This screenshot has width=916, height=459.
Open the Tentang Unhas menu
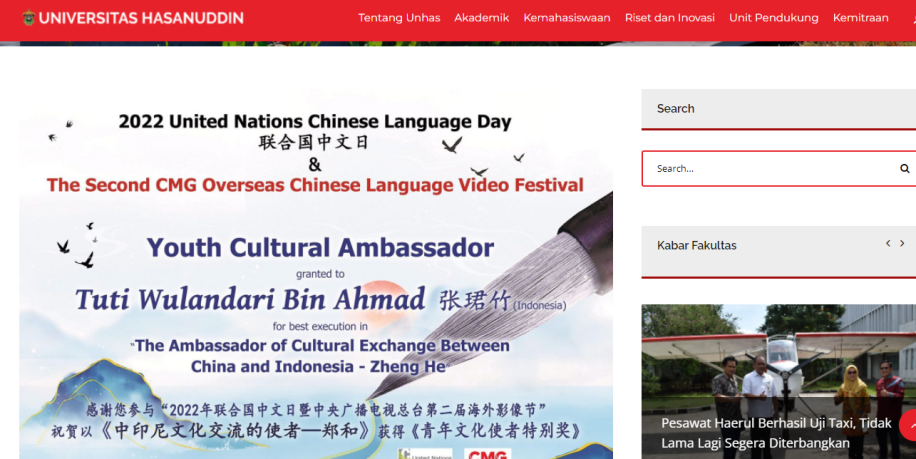point(399,18)
